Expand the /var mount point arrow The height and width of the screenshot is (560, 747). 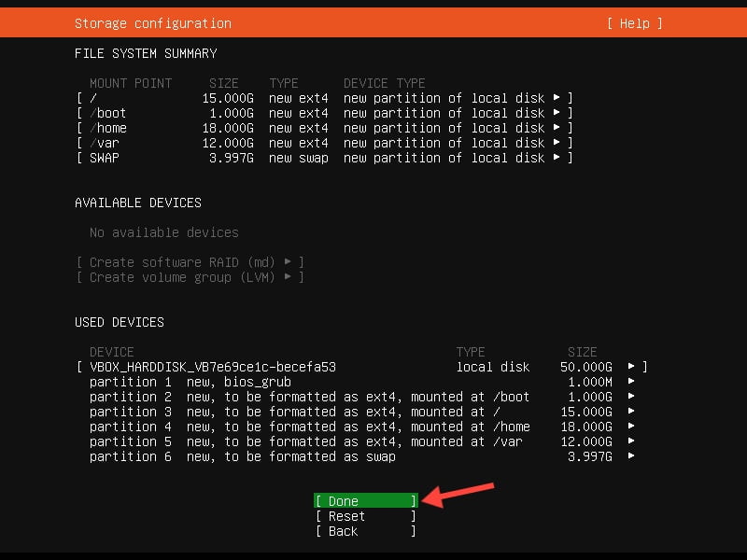point(557,143)
